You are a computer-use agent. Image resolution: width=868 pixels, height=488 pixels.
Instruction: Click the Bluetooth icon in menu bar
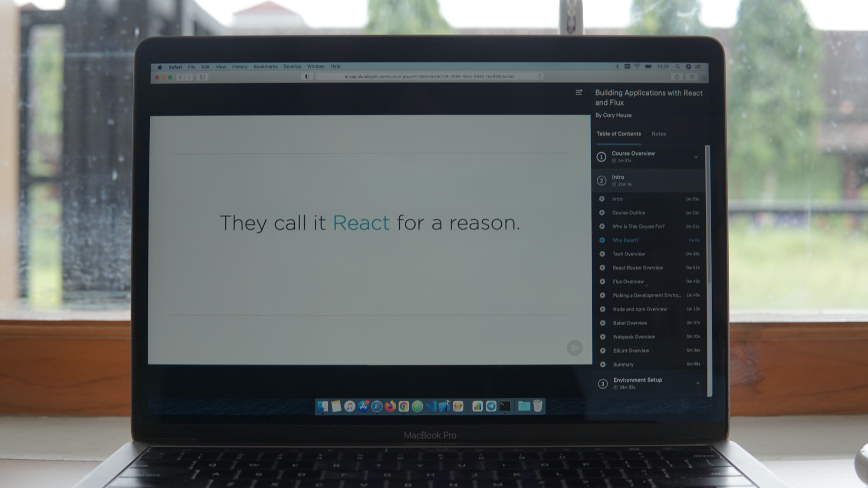(617, 66)
